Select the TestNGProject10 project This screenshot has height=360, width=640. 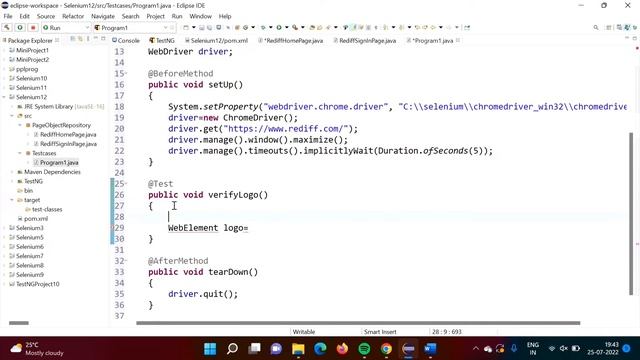(34, 284)
